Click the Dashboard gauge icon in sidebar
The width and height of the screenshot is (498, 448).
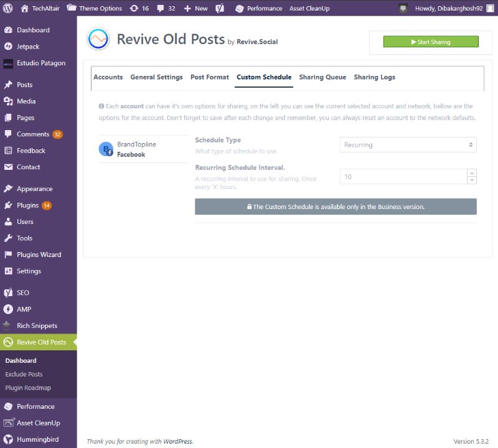(8, 30)
